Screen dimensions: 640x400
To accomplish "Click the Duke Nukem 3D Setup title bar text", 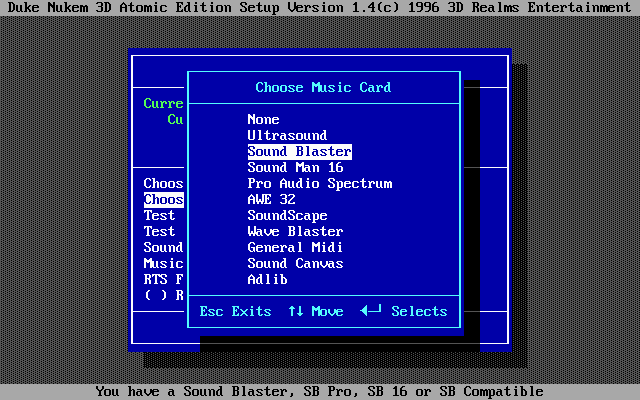I will click(320, 8).
